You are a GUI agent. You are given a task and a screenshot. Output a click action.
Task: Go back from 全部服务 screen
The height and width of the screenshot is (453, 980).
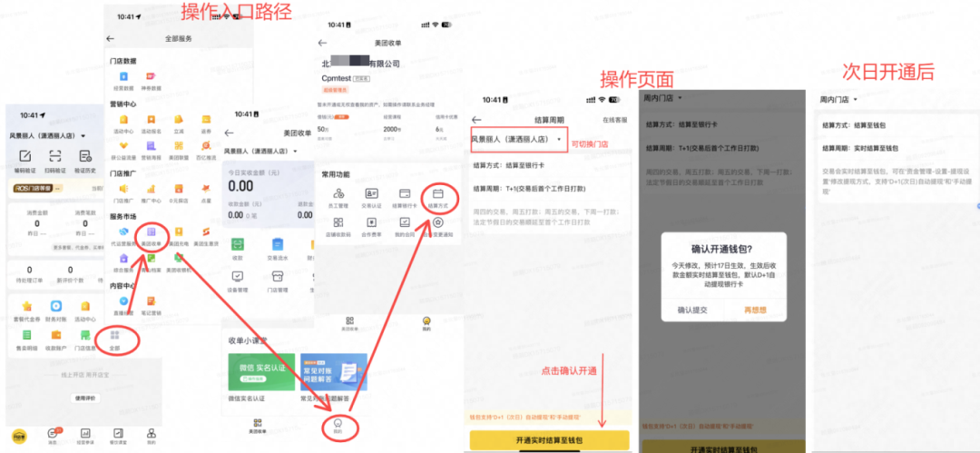pos(111,39)
